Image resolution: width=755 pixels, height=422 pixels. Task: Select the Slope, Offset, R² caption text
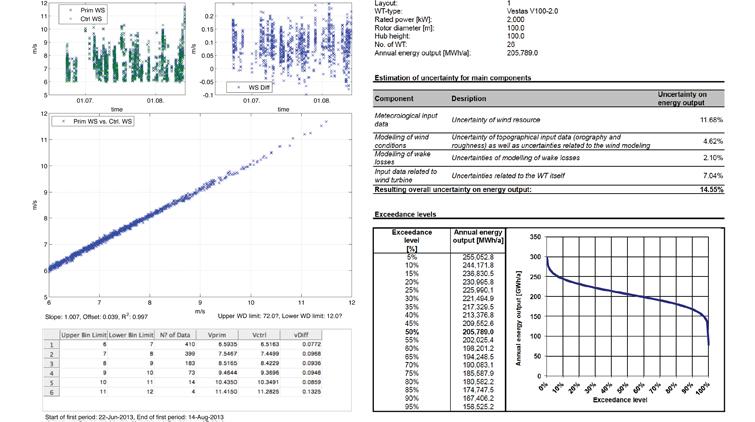click(96, 316)
